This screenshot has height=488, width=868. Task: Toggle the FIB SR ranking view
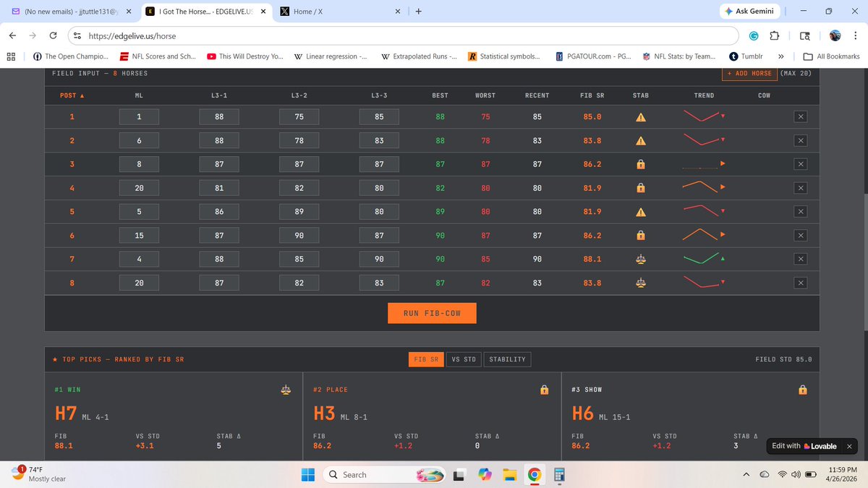(x=426, y=359)
